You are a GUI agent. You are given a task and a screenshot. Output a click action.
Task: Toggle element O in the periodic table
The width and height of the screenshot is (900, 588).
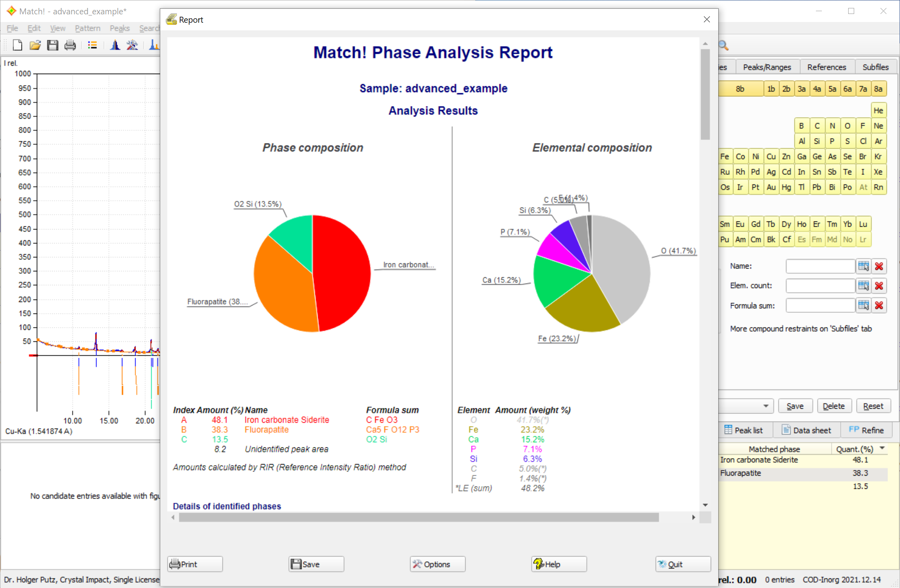click(847, 125)
